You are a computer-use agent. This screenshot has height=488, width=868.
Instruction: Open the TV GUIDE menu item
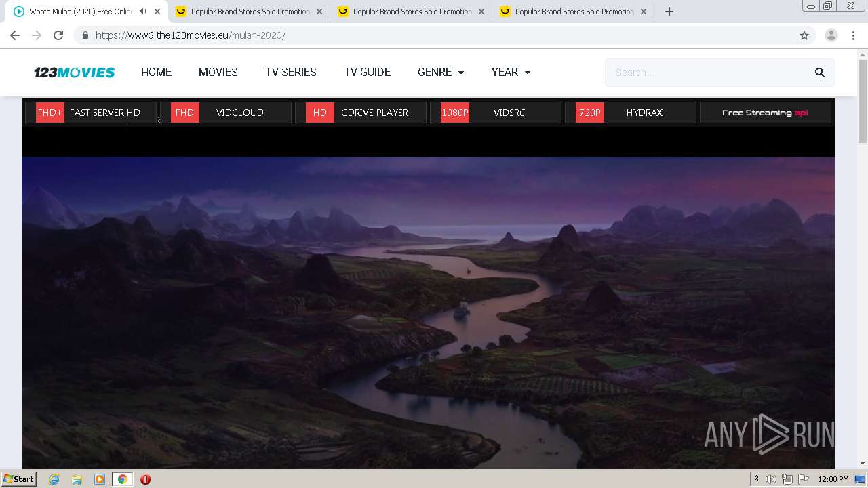pos(367,72)
